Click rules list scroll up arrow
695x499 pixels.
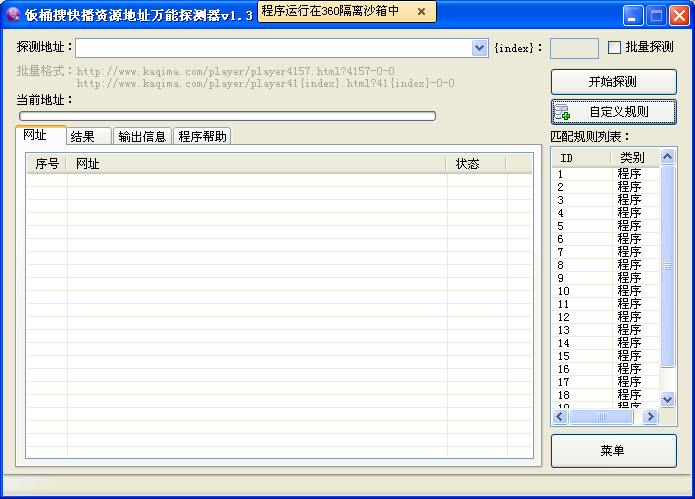(668, 156)
